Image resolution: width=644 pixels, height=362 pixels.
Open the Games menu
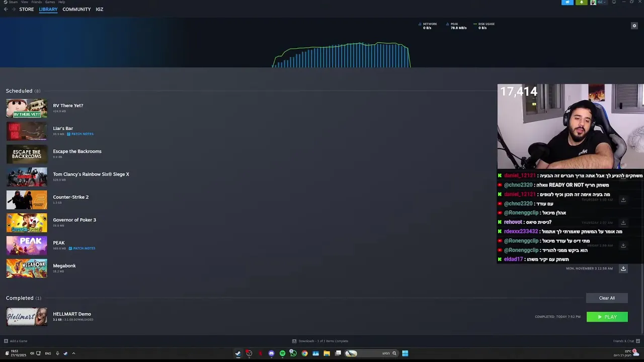pyautogui.click(x=50, y=2)
